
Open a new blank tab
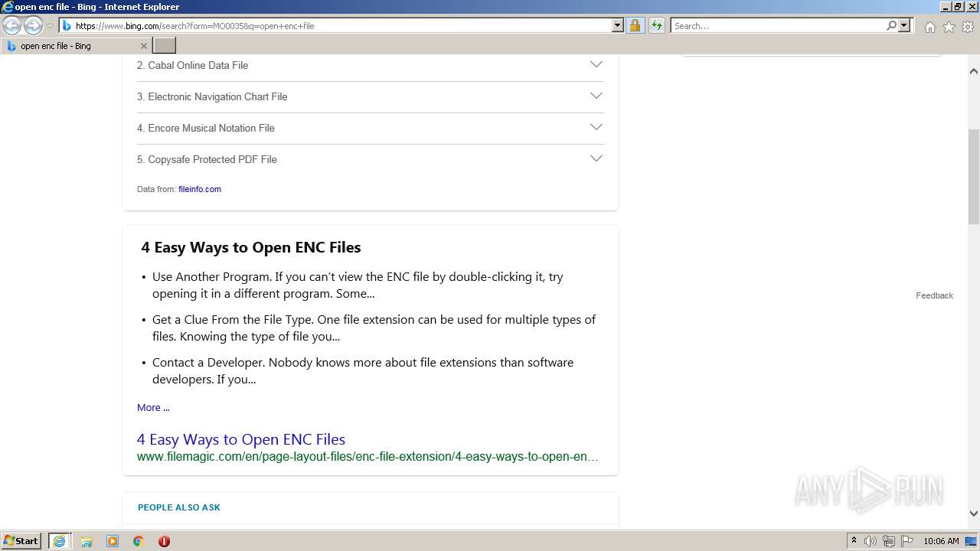165,46
